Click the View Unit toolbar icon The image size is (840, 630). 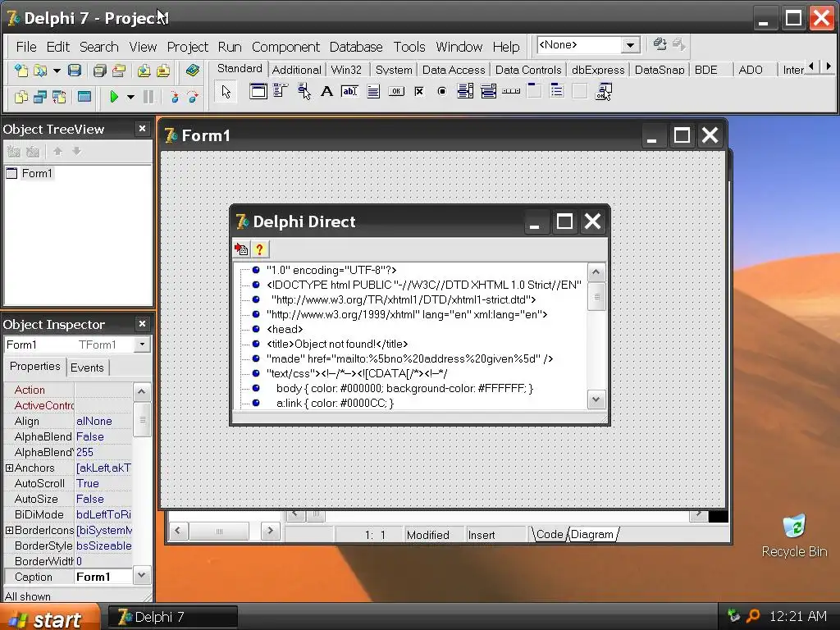point(21,97)
